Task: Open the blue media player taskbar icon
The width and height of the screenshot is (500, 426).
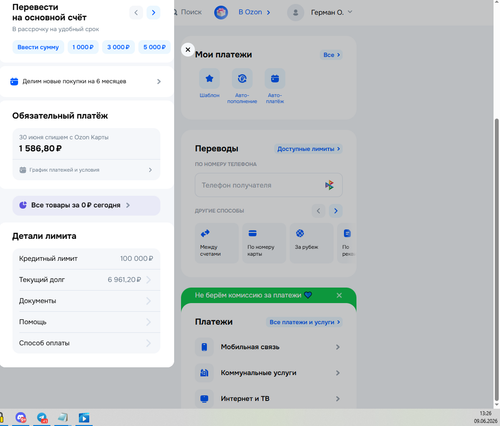Action: pos(84,417)
